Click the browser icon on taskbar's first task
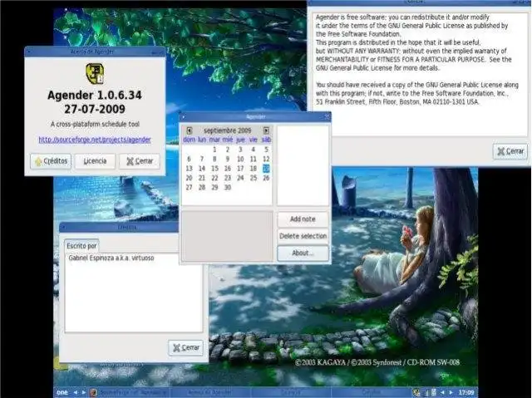 94,392
